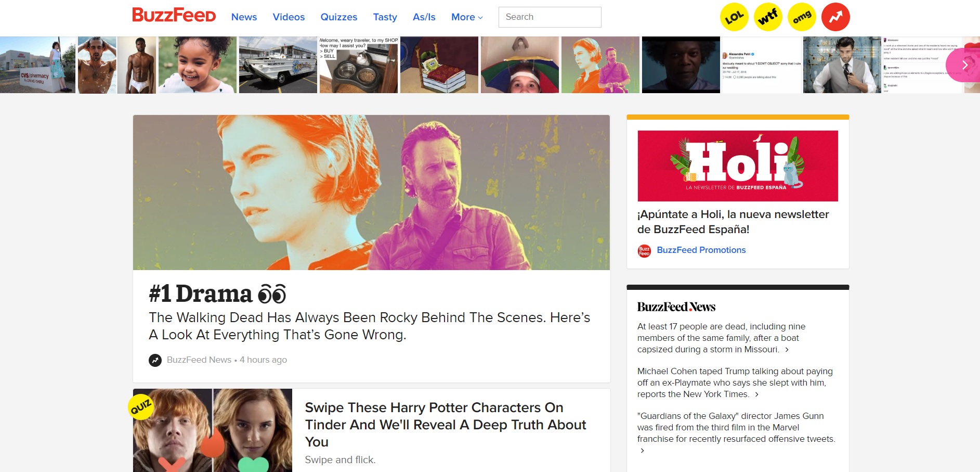Open the Apúntate a Holi newsletter headline

tap(733, 222)
